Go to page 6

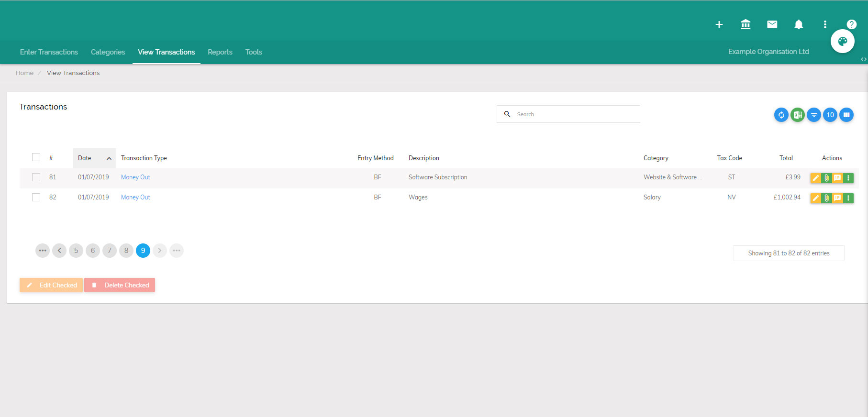coord(93,251)
